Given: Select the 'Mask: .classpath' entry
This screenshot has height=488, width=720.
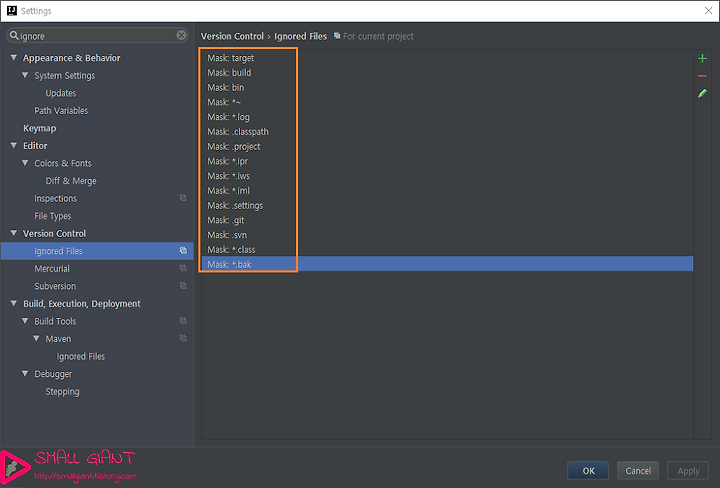Looking at the screenshot, I should point(447,131).
